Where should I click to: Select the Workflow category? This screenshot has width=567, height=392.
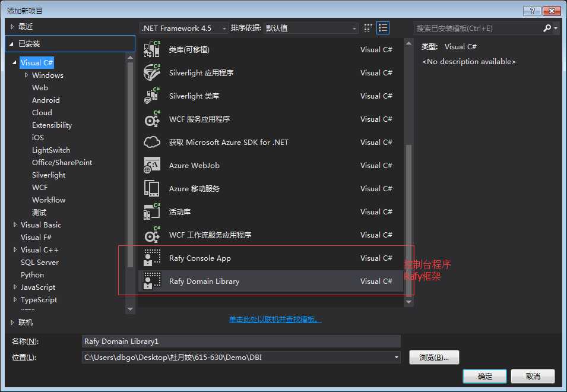[x=49, y=200]
